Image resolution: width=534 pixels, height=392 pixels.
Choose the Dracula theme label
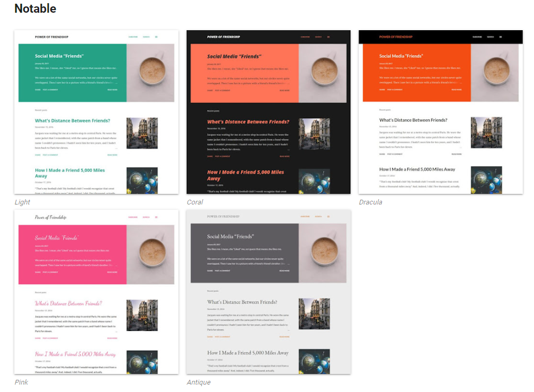(x=370, y=202)
